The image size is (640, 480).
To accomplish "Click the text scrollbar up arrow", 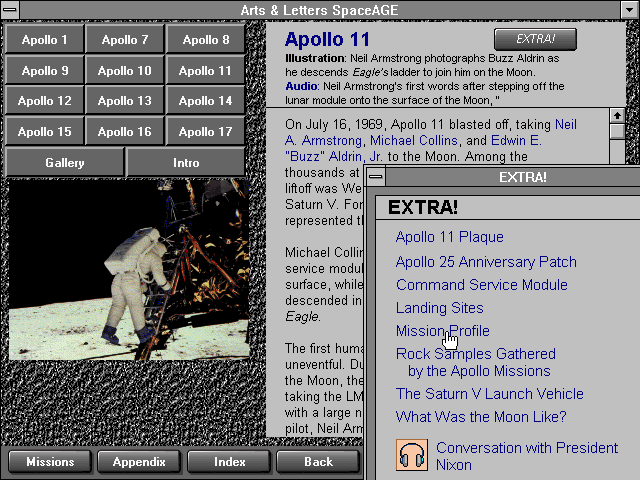I will [x=617, y=116].
